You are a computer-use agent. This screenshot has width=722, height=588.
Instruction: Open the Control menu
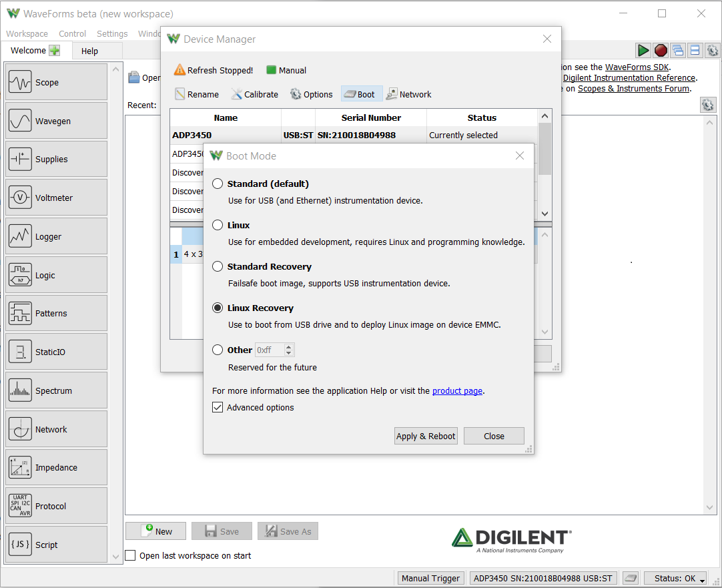[x=72, y=33]
